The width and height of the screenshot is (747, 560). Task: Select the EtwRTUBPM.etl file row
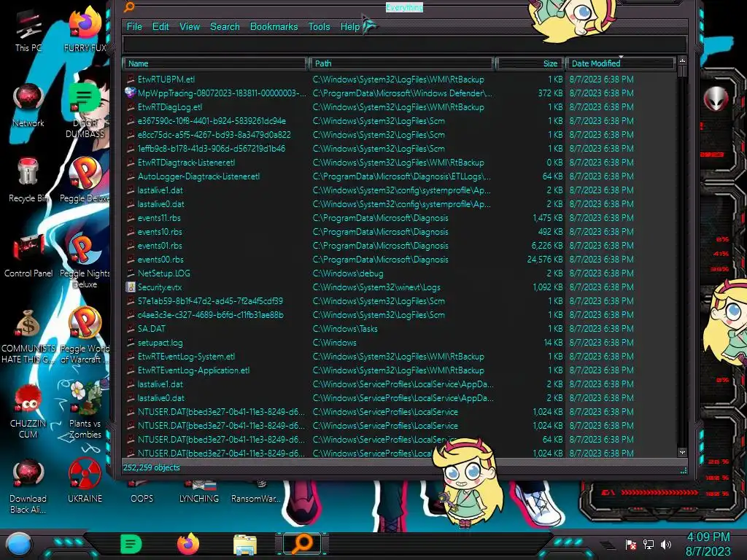click(x=399, y=79)
